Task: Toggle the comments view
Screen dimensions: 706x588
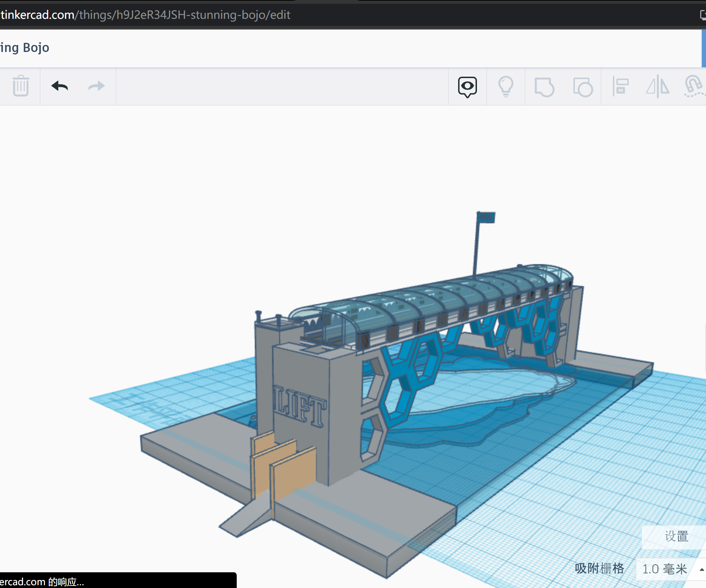Action: point(467,86)
